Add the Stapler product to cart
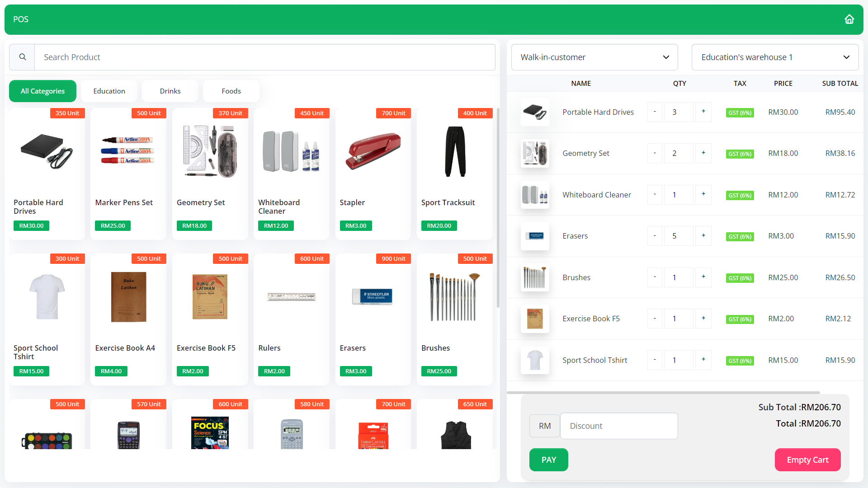 [373, 174]
